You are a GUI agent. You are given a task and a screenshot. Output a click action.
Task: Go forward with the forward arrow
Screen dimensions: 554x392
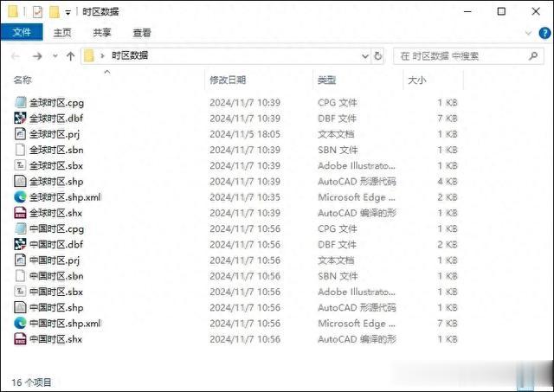[37, 55]
